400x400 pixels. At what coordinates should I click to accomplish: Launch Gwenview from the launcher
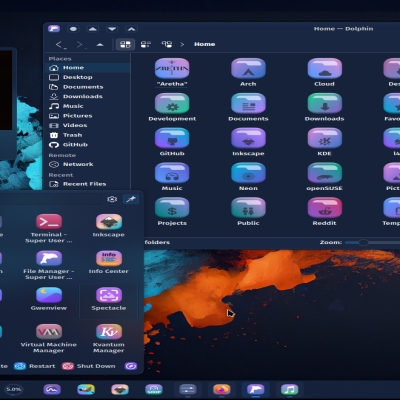[x=49, y=299]
